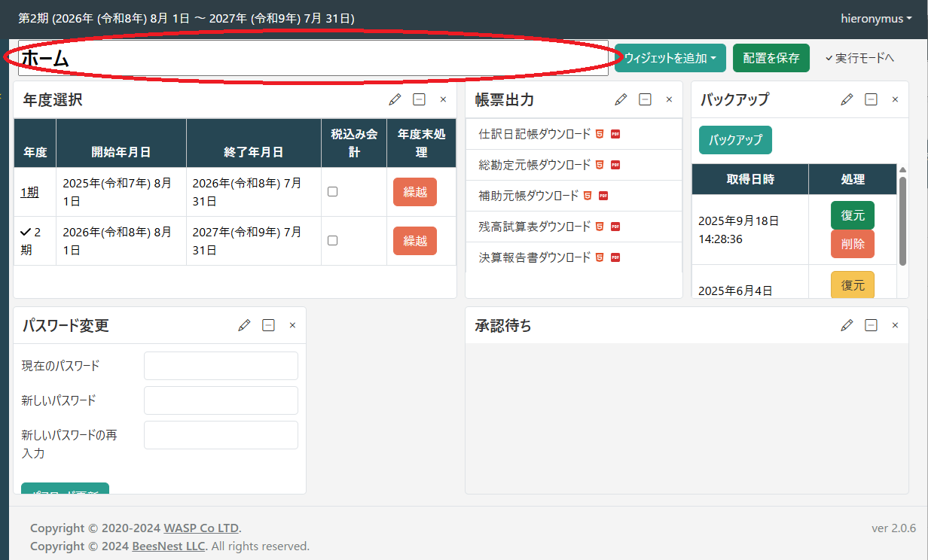Click the green 復元 button for 2025年9月18日 backup
This screenshot has height=560, width=928.
tap(852, 215)
